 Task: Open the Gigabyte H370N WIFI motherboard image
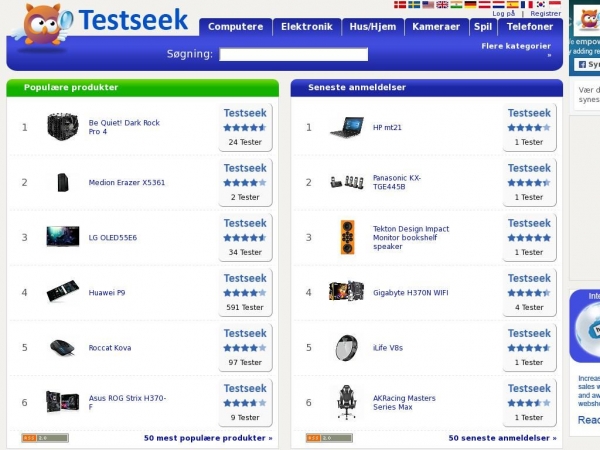click(347, 291)
